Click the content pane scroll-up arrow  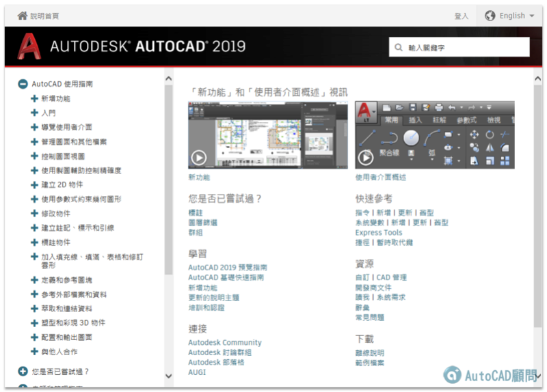(537, 79)
